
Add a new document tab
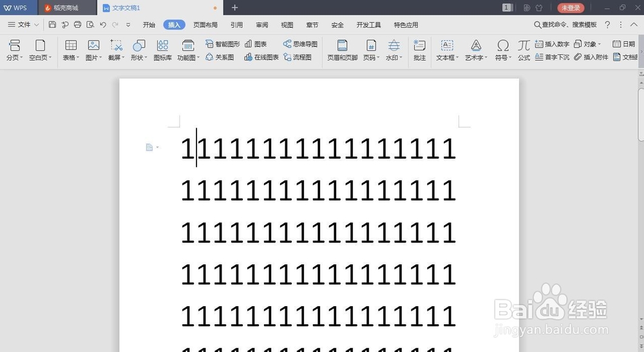click(234, 8)
